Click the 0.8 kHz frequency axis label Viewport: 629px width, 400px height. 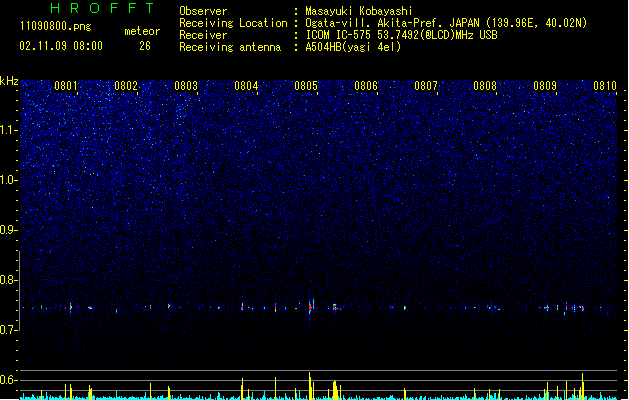[9, 280]
